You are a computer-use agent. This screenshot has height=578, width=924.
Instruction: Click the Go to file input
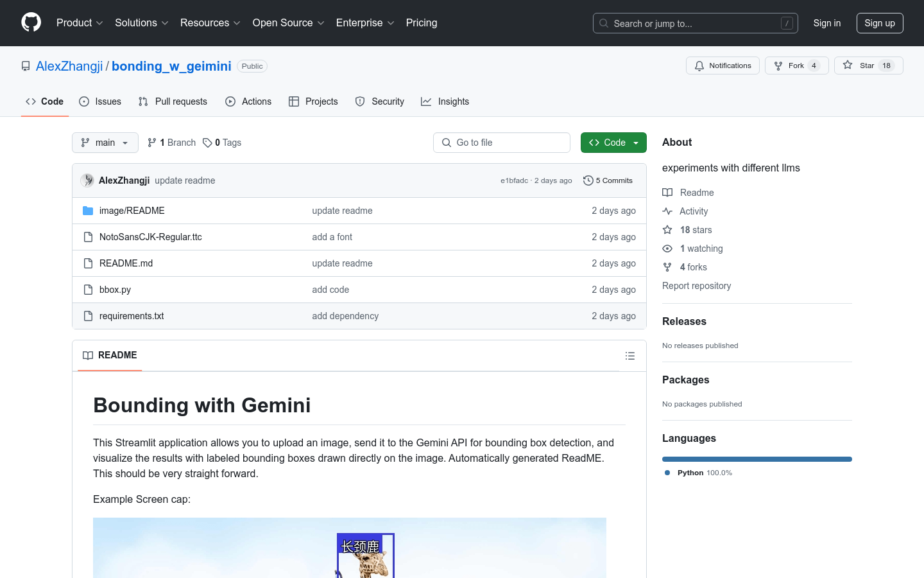502,143
